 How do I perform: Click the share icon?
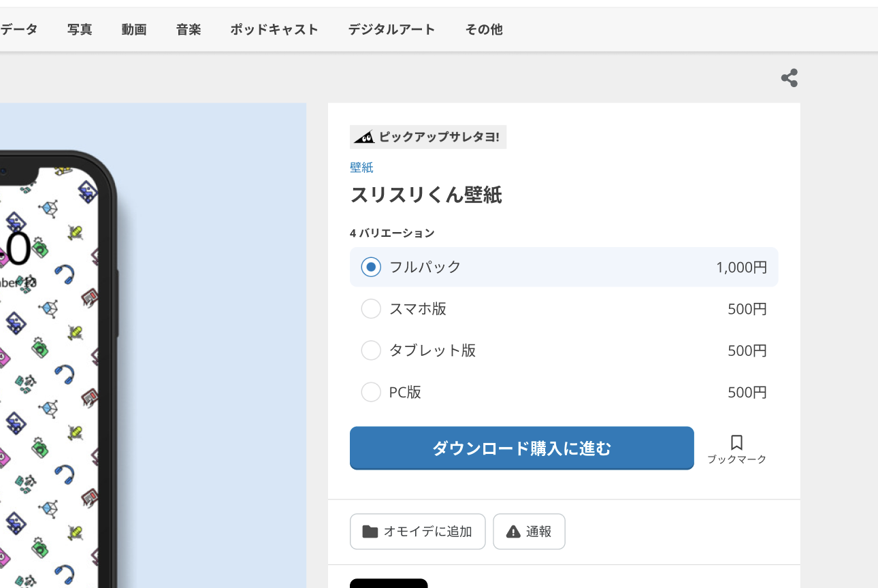point(789,78)
